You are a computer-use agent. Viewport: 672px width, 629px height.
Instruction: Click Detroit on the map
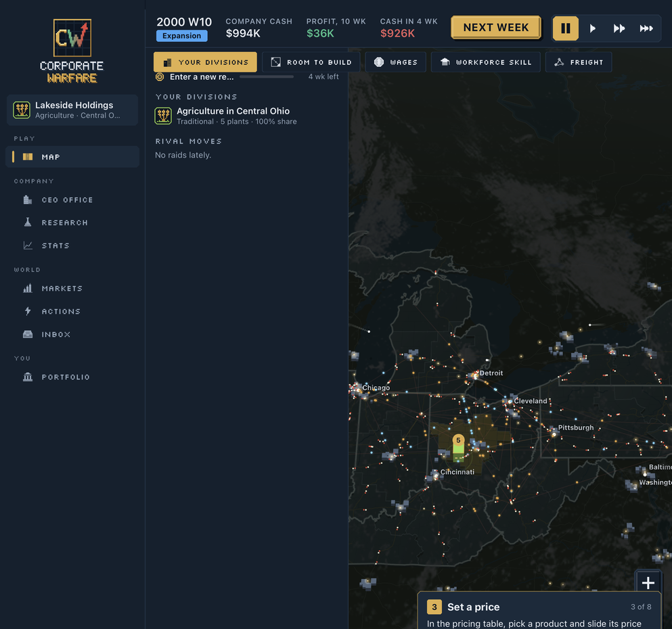491,373
